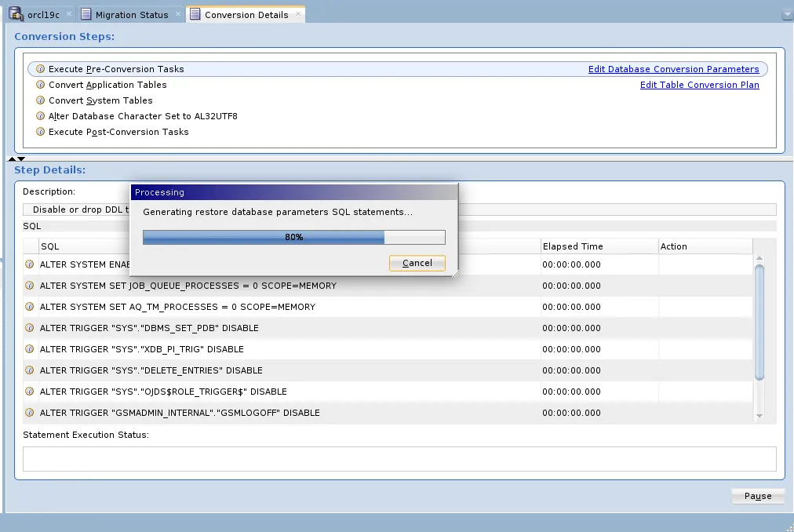Viewport: 794px width, 532px height.
Task: Click status icon beside Convert Application Tables
Action: tap(40, 85)
